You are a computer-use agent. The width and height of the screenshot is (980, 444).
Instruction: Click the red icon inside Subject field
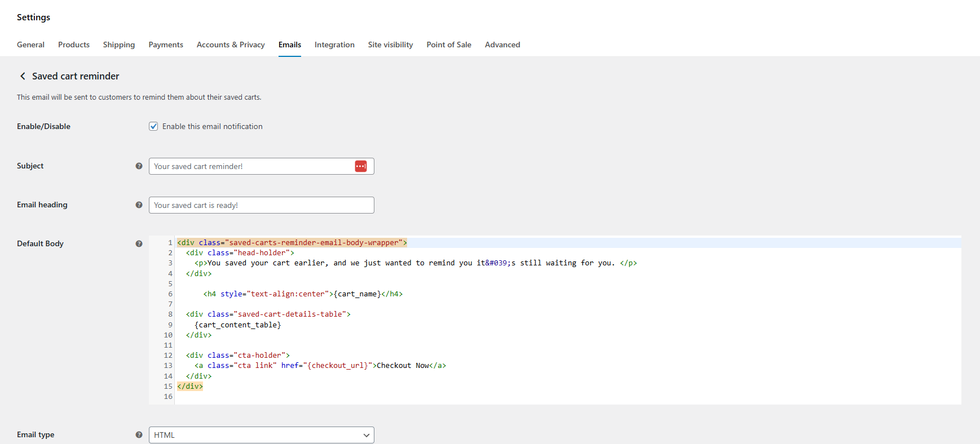(x=361, y=166)
